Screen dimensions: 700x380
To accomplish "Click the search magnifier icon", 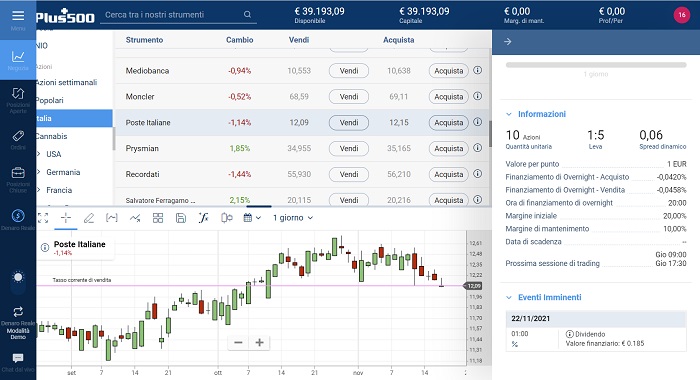I will 247,15.
